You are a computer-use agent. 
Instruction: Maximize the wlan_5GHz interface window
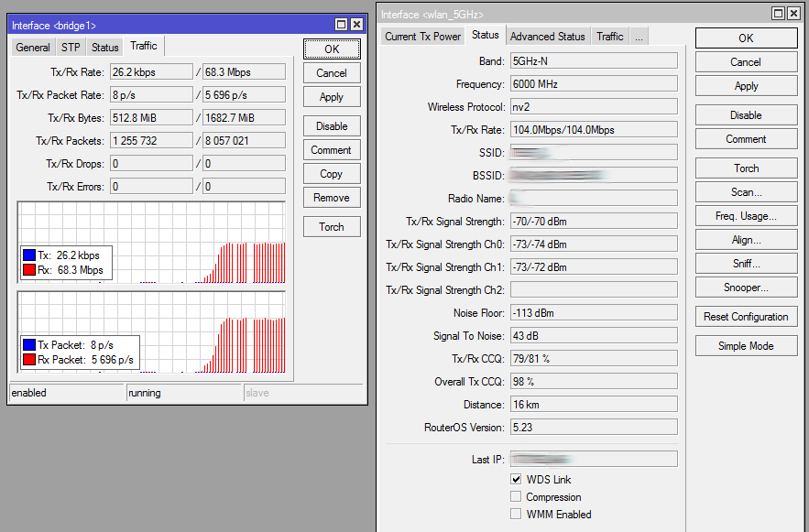[778, 13]
